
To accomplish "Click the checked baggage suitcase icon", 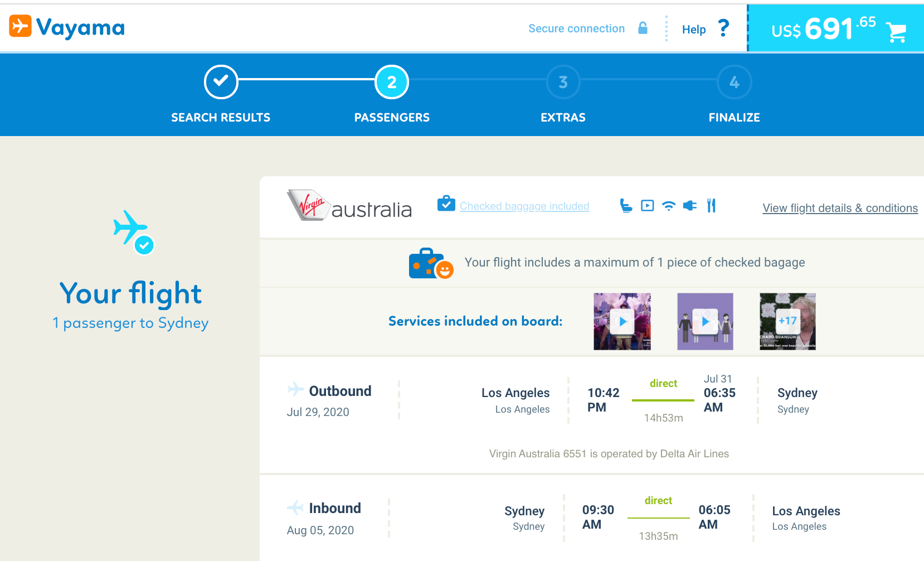I will [x=446, y=204].
